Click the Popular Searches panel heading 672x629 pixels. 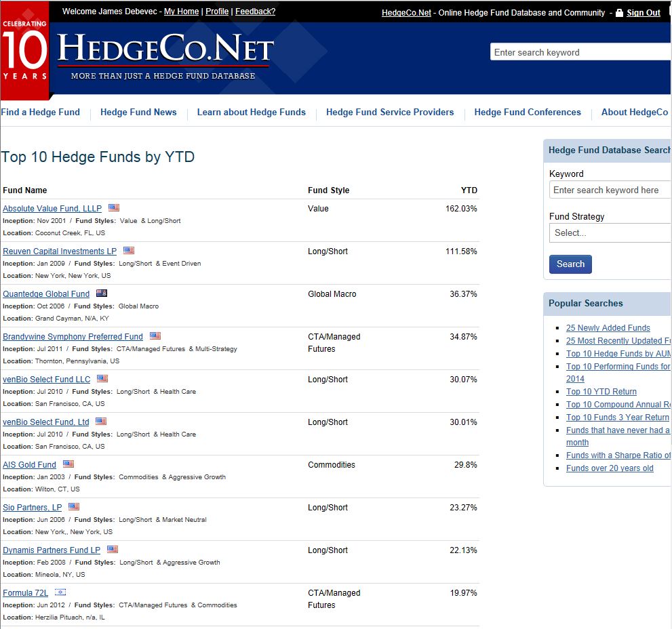[x=585, y=304]
